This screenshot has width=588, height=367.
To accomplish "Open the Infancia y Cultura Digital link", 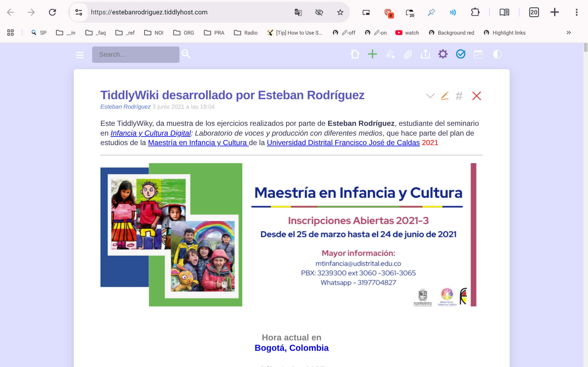I will pyautogui.click(x=151, y=133).
